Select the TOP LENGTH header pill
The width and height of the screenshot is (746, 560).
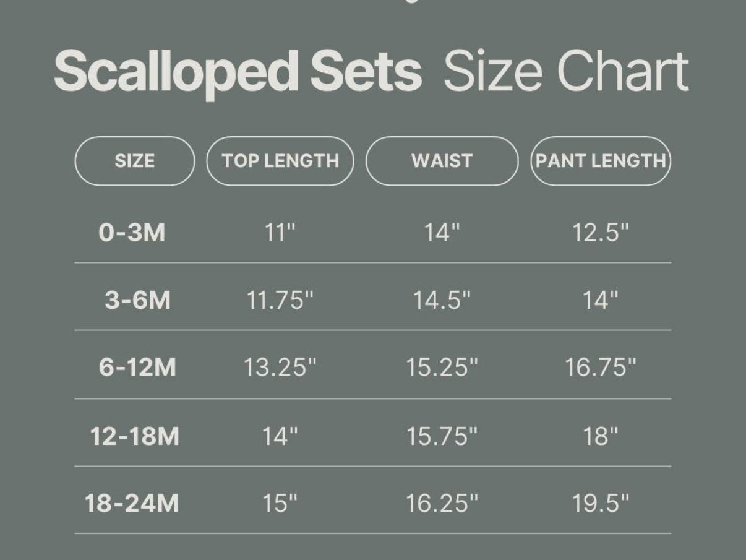pyautogui.click(x=280, y=161)
